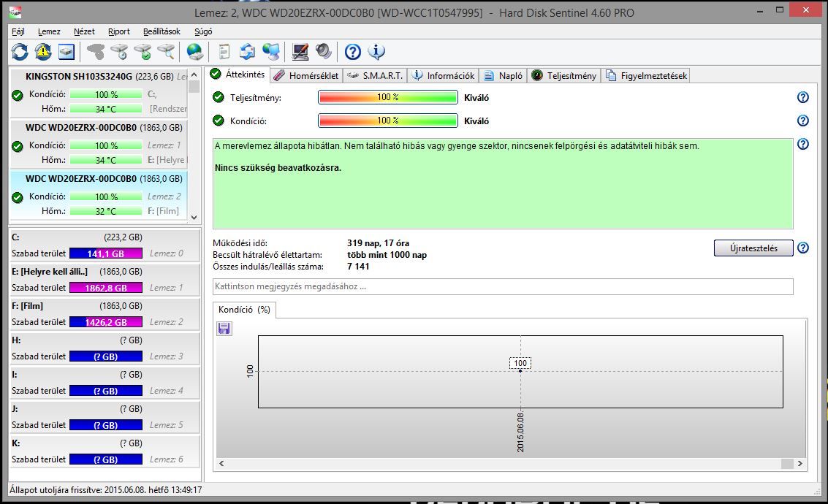828x504 pixels.
Task: Click the 100 data point label in chart
Action: 520,363
